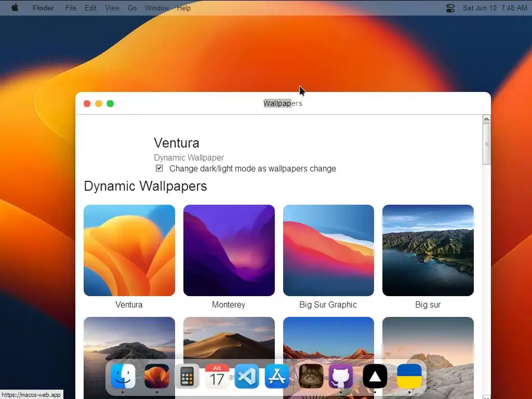Image resolution: width=532 pixels, height=399 pixels.
Task: Open the Edit menu
Action: pyautogui.click(x=90, y=8)
